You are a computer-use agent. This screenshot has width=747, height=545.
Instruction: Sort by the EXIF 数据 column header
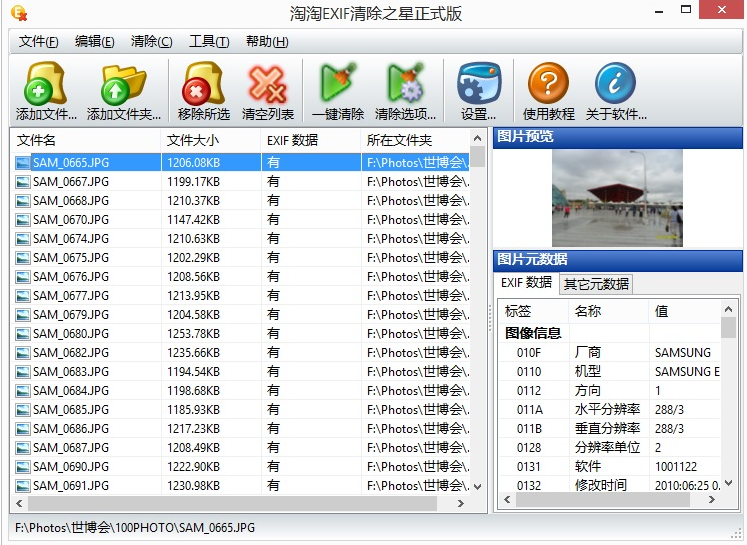(311, 141)
